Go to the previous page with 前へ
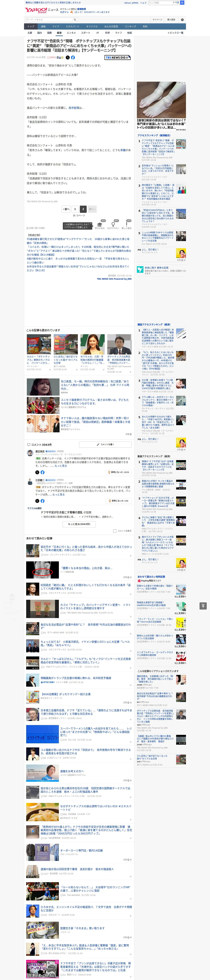 pos(66,209)
